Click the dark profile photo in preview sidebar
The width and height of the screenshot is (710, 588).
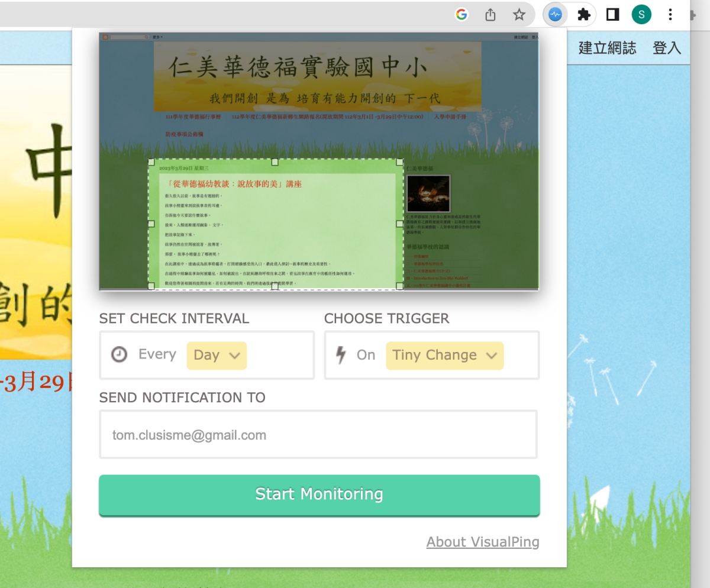(x=428, y=193)
